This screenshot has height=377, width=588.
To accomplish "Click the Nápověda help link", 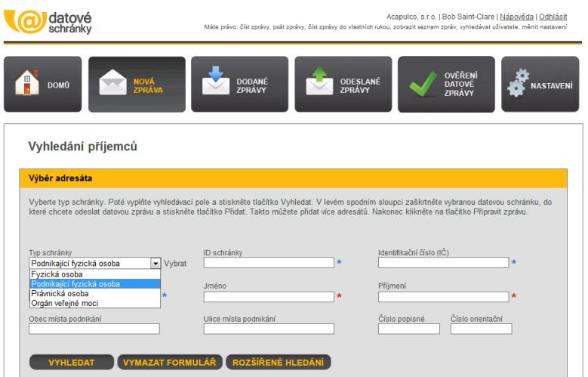I will click(516, 17).
